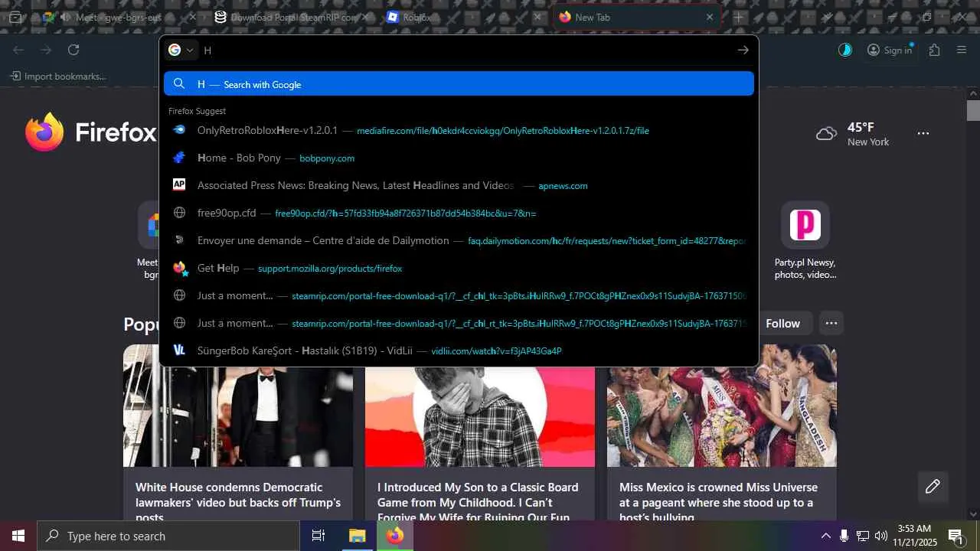
Task: Switch to the Download Portal SteamRIP tab
Action: click(x=291, y=17)
